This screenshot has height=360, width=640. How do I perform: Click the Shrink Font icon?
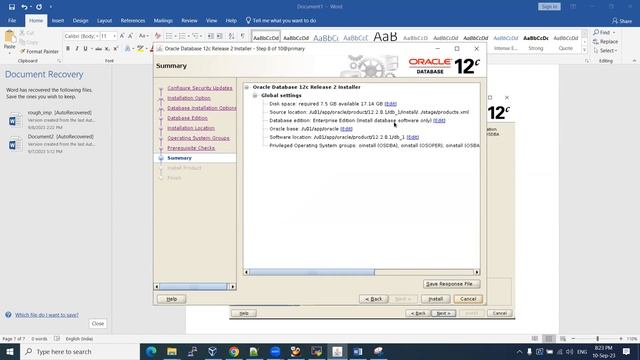131,36
